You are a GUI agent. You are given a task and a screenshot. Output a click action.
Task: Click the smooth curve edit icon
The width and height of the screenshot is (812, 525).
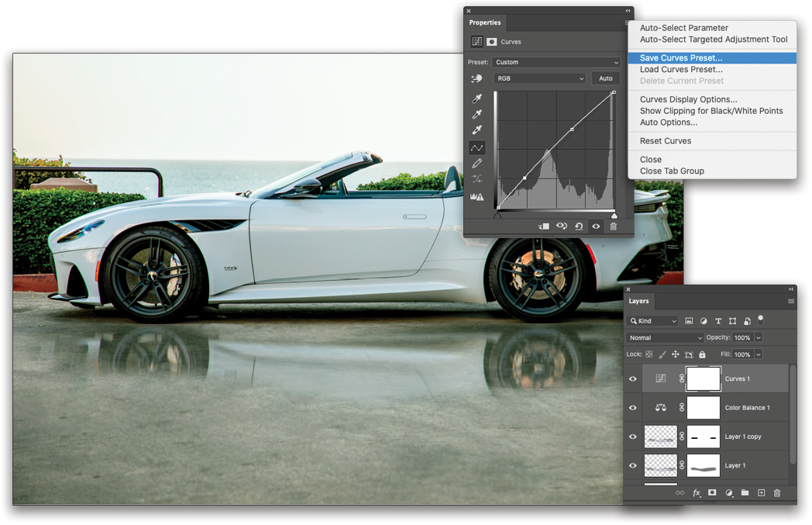tap(477, 148)
